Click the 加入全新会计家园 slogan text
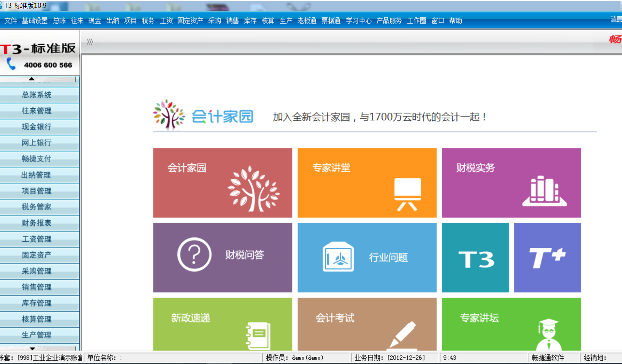This screenshot has width=622, height=364. click(x=379, y=117)
